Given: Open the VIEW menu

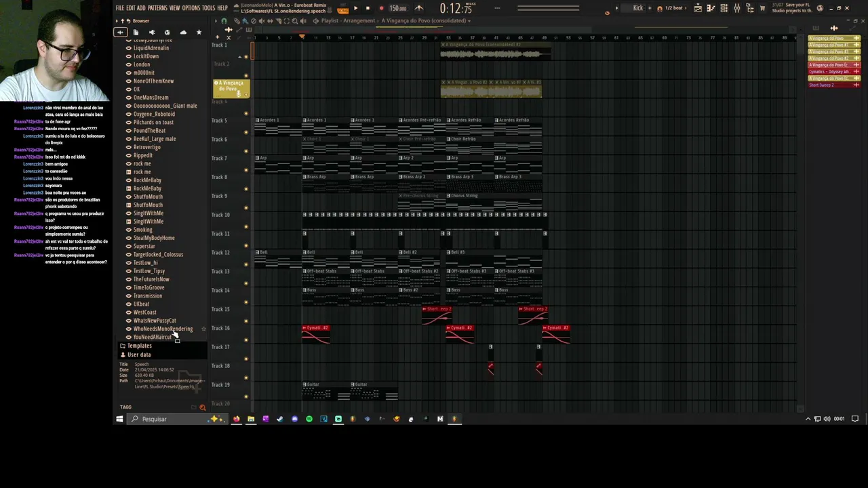Looking at the screenshot, I should point(174,8).
